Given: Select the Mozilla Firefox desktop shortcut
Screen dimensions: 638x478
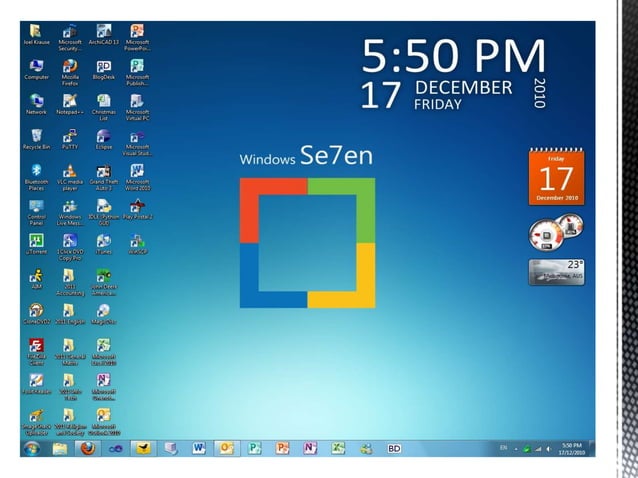Looking at the screenshot, I should click(x=70, y=72).
